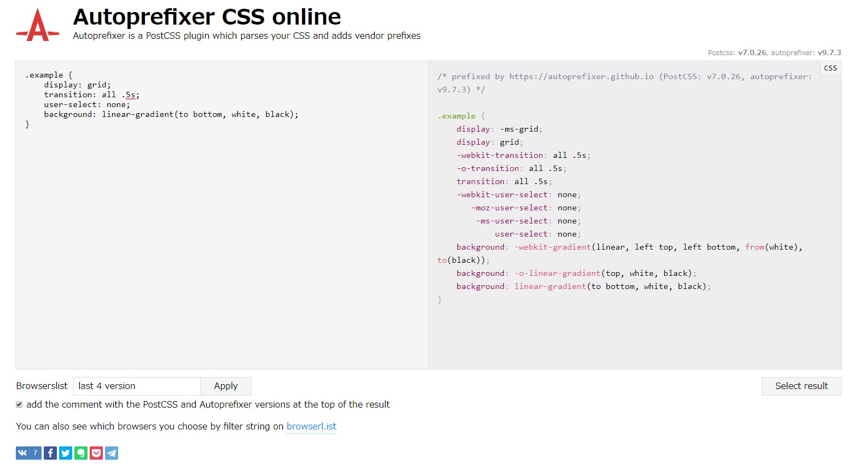868x465 pixels.
Task: Click the "prefixed by" comment in the output
Action: [x=625, y=83]
